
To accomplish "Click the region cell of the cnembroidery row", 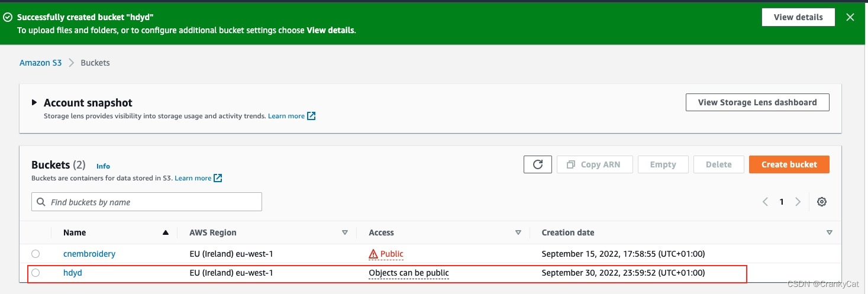I will click(x=231, y=254).
